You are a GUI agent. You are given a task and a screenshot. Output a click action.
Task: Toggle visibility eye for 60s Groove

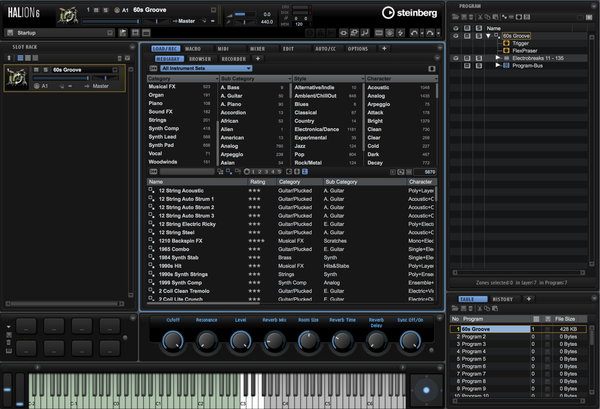coord(456,36)
